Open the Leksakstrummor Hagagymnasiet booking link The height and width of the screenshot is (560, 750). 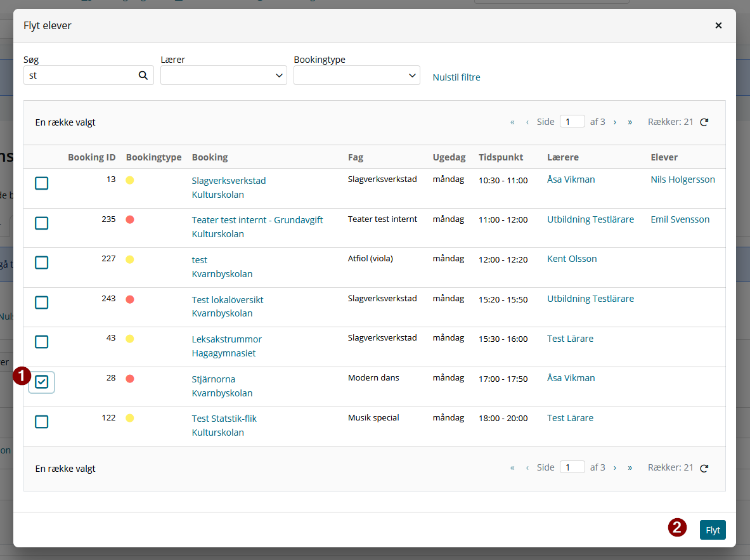pos(227,346)
